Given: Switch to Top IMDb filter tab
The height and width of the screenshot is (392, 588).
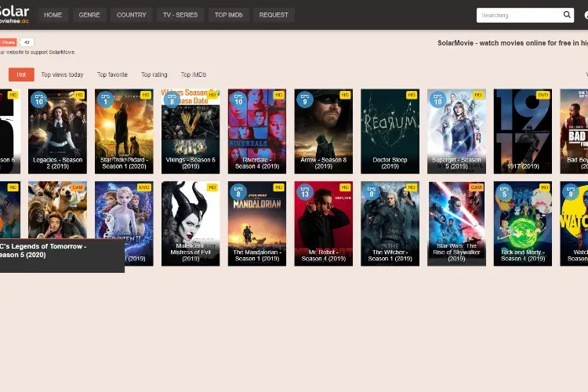Looking at the screenshot, I should pos(194,74).
